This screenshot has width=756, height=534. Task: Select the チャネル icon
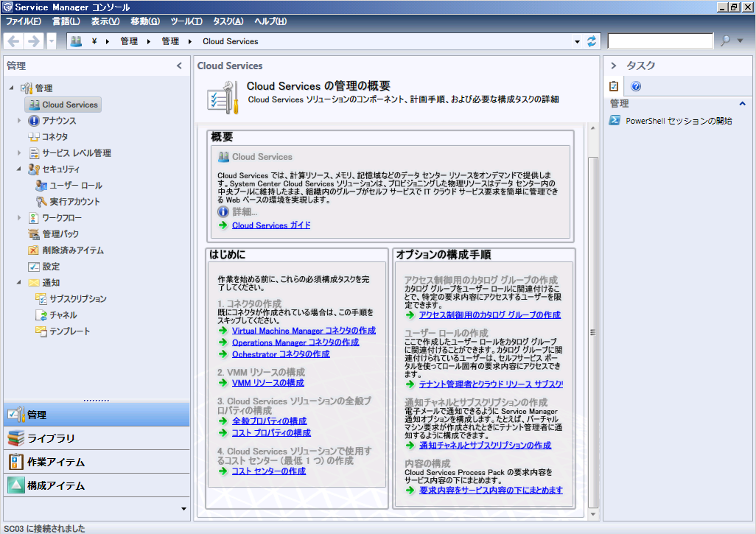click(x=41, y=315)
